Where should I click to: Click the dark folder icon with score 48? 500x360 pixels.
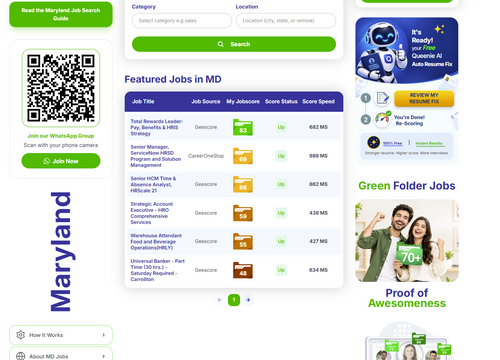click(x=243, y=270)
